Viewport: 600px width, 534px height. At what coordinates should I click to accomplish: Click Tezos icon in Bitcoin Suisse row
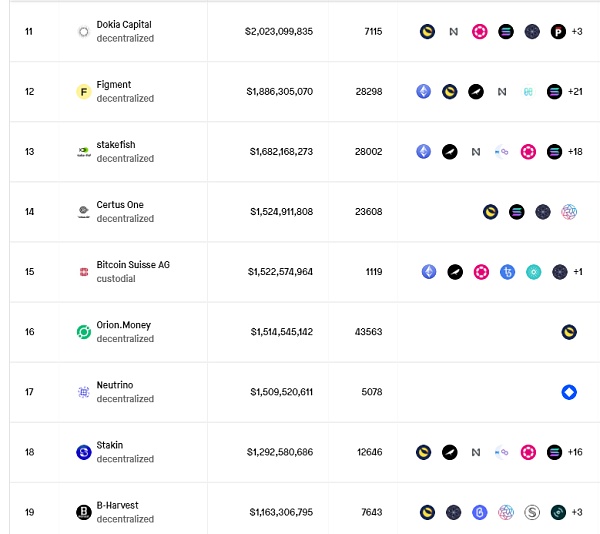[x=507, y=272]
